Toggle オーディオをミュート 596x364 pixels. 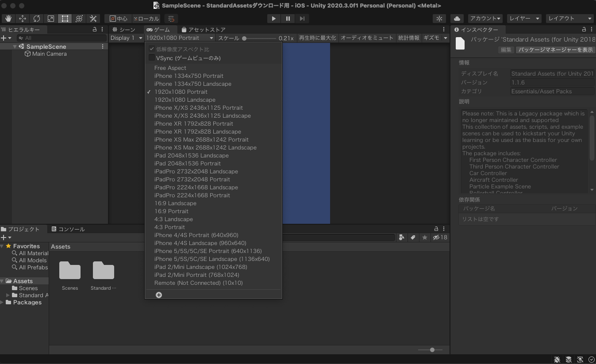(x=367, y=38)
